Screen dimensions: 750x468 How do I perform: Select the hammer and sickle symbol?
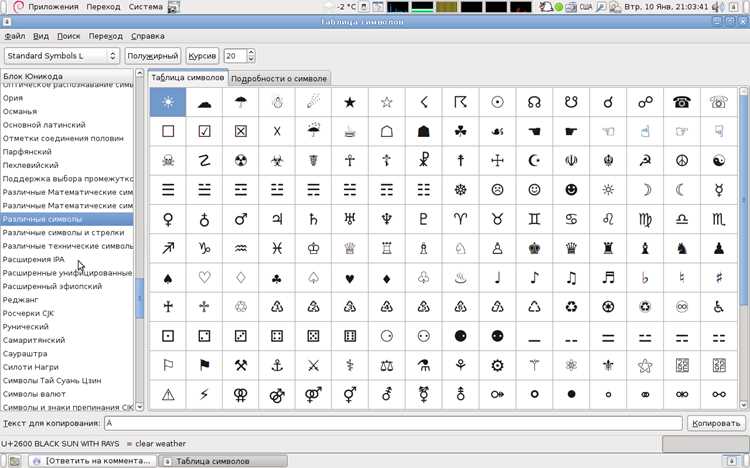(x=645, y=160)
